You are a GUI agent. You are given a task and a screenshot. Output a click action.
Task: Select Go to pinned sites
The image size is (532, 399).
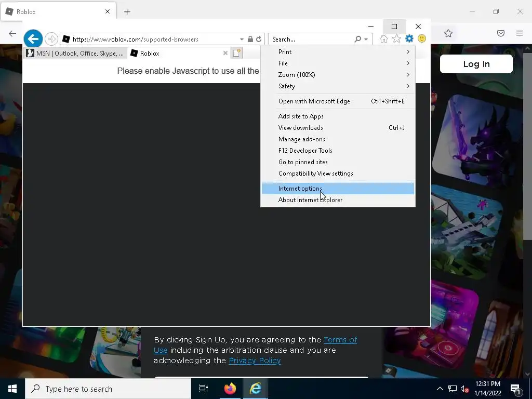tap(338, 162)
